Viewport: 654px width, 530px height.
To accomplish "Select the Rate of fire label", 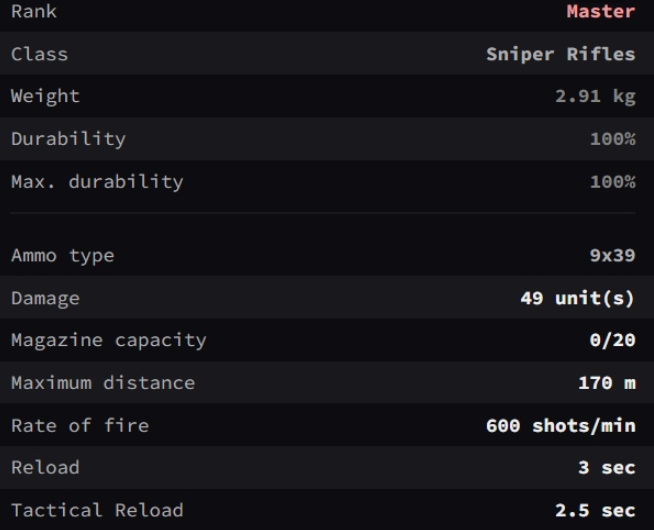I will 80,426.
